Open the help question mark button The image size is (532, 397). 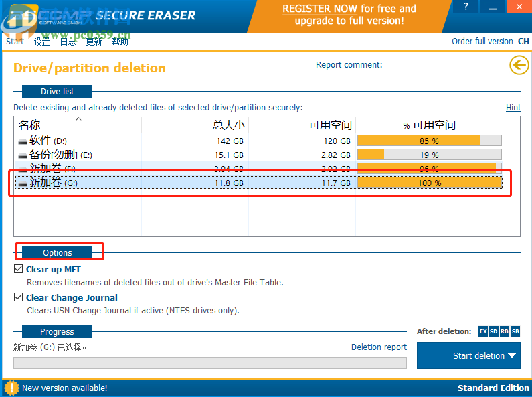pyautogui.click(x=466, y=7)
